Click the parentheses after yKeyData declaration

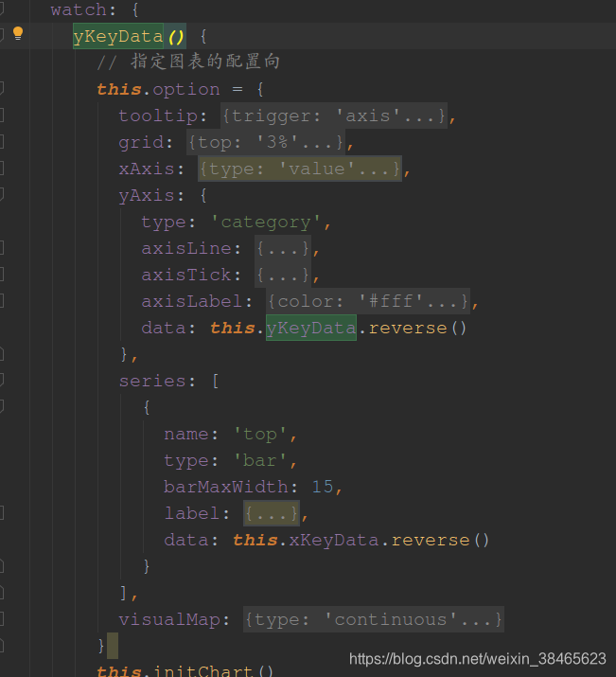pyautogui.click(x=175, y=37)
